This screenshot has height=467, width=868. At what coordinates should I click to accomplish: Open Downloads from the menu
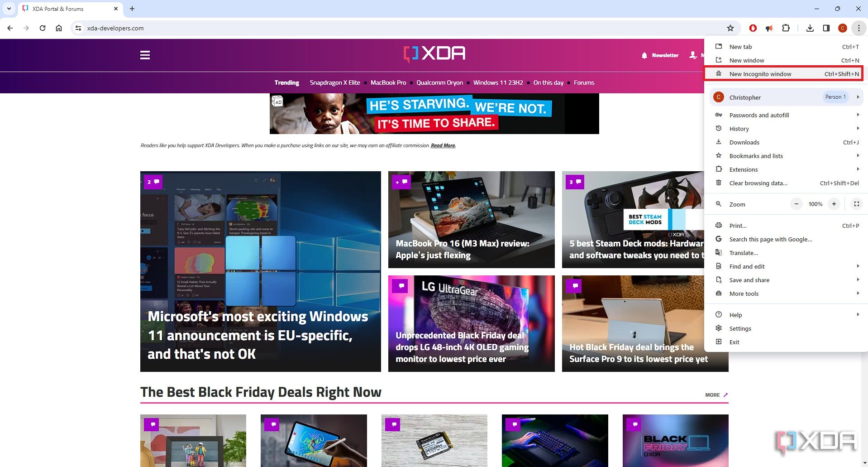pos(786,142)
